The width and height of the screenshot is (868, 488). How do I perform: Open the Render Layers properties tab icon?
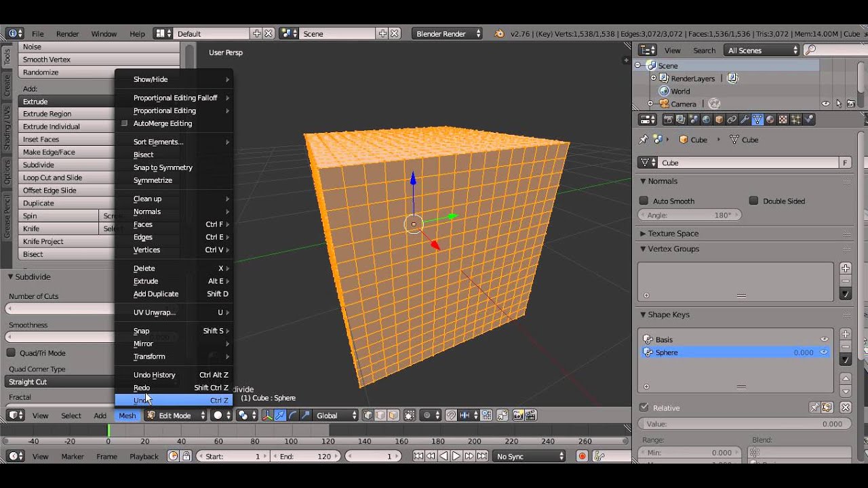coord(680,119)
